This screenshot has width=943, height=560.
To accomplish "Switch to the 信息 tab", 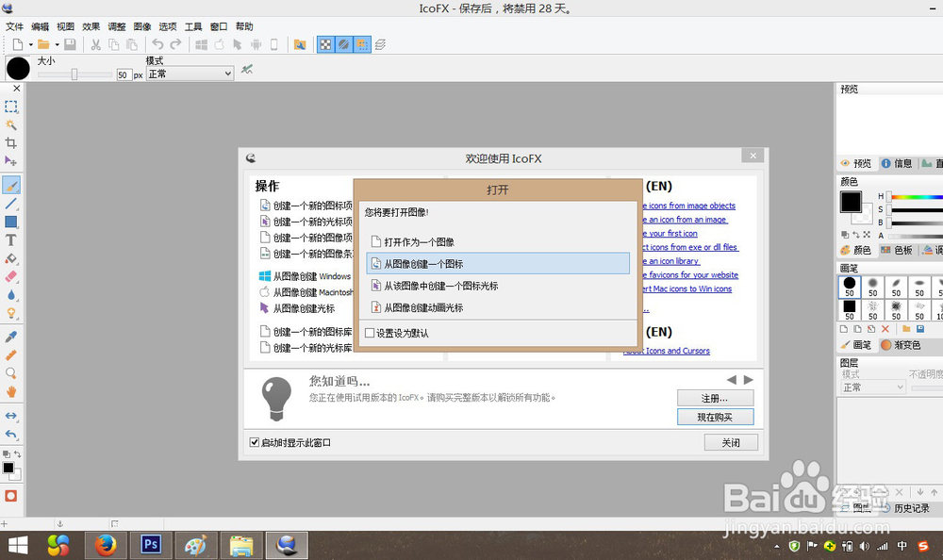I will coord(897,164).
